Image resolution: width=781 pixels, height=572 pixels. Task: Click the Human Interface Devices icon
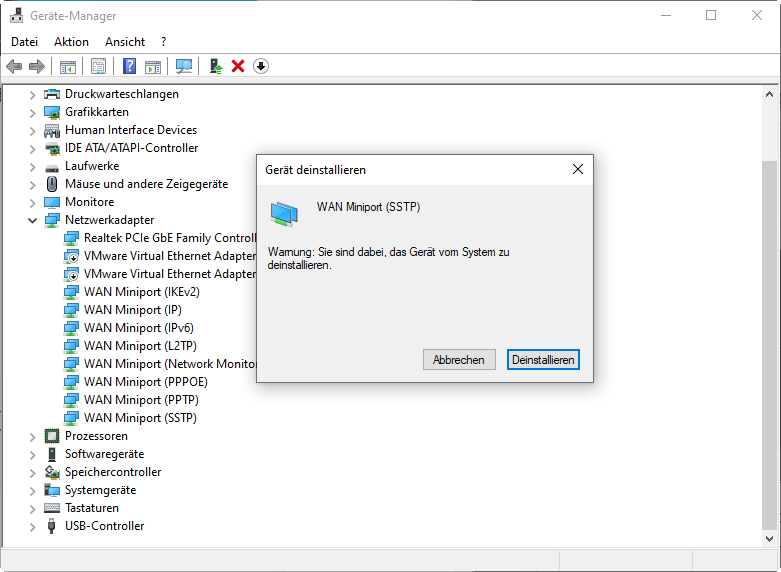(52, 130)
